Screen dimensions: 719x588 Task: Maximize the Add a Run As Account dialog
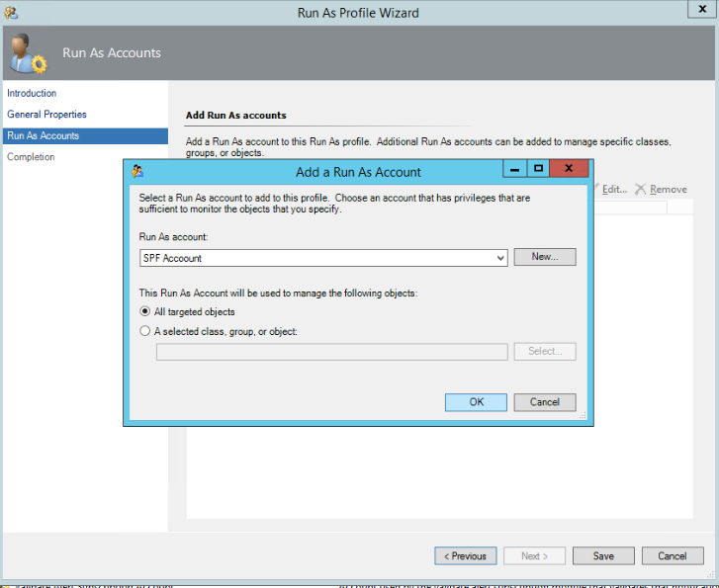pyautogui.click(x=538, y=170)
